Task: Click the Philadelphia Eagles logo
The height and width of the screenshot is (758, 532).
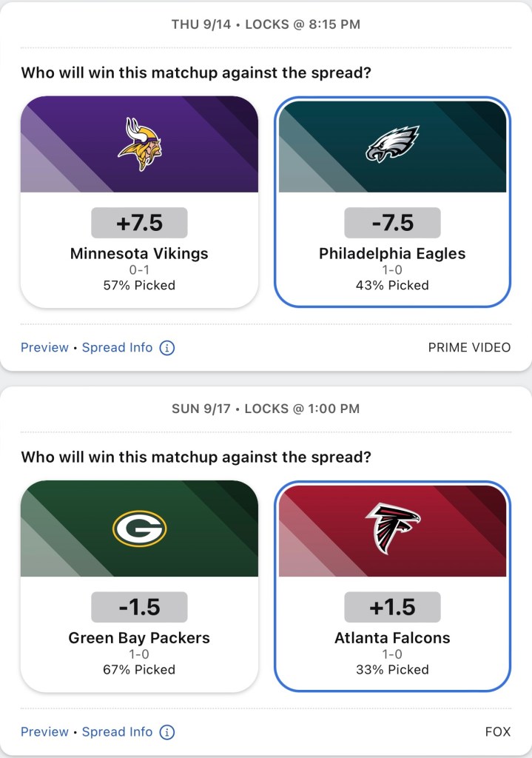Action: [392, 144]
